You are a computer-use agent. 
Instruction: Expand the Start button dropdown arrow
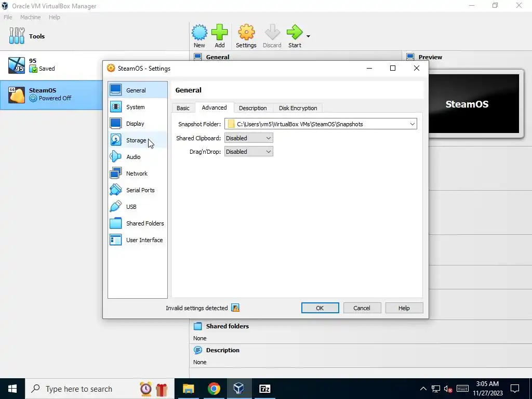(x=308, y=36)
